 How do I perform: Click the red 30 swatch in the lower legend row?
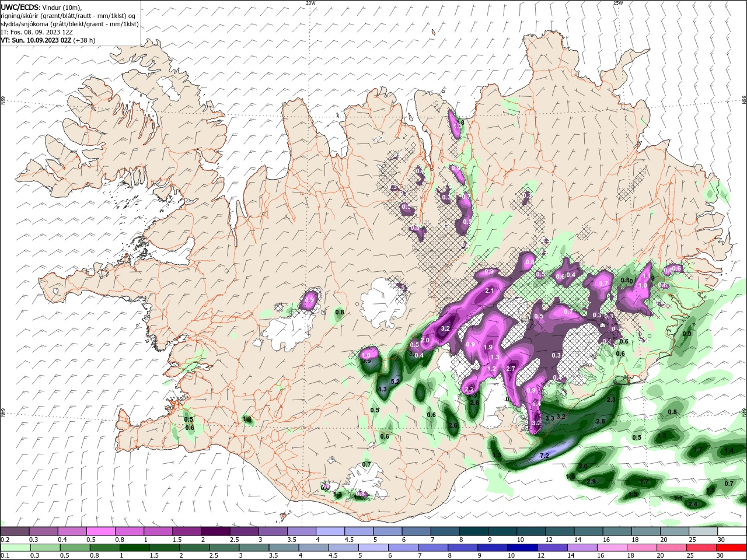click(732, 547)
